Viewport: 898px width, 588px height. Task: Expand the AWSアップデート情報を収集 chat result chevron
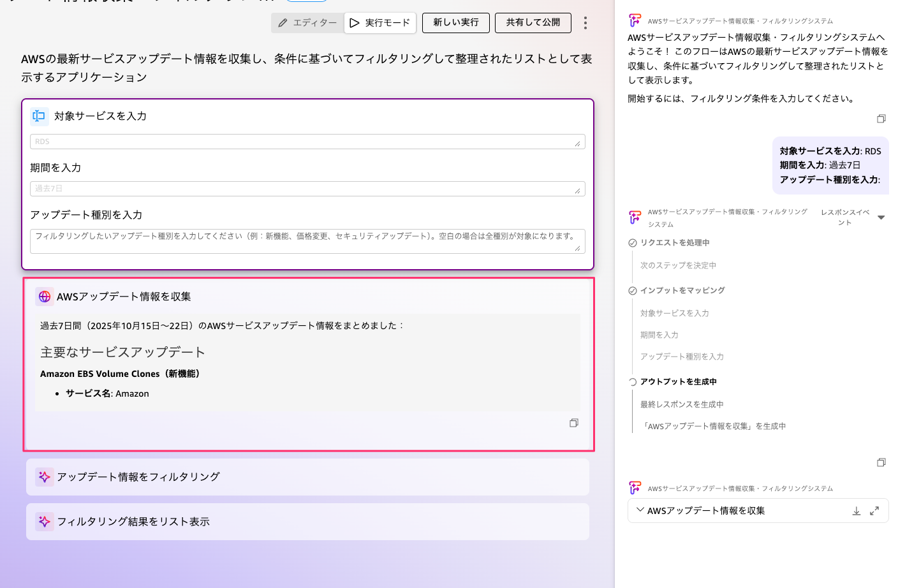click(x=640, y=510)
